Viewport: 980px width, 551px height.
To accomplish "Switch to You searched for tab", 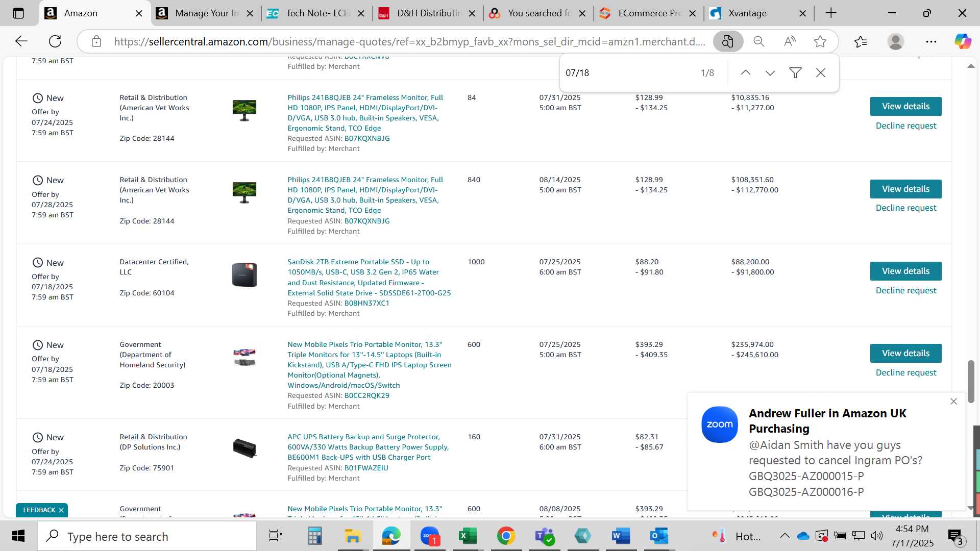I will click(x=540, y=13).
